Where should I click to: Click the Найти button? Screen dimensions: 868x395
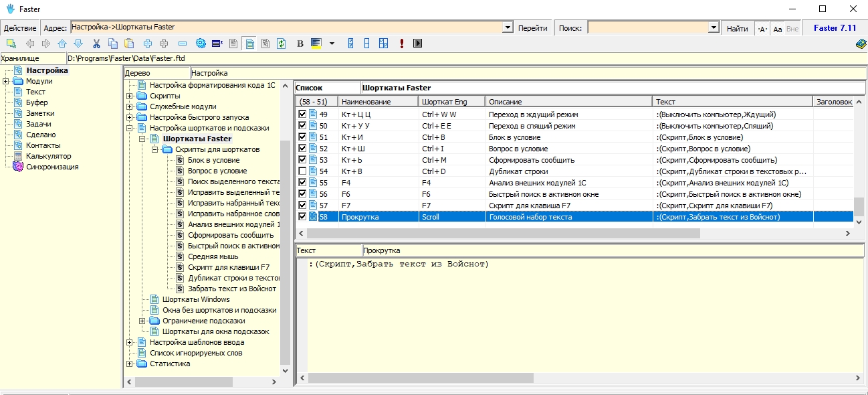738,28
